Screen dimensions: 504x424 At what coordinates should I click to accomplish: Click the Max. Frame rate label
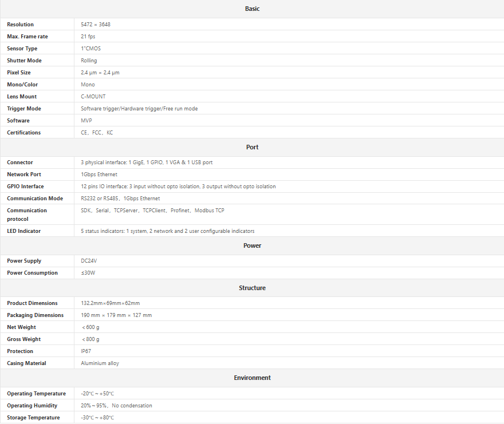tap(27, 37)
